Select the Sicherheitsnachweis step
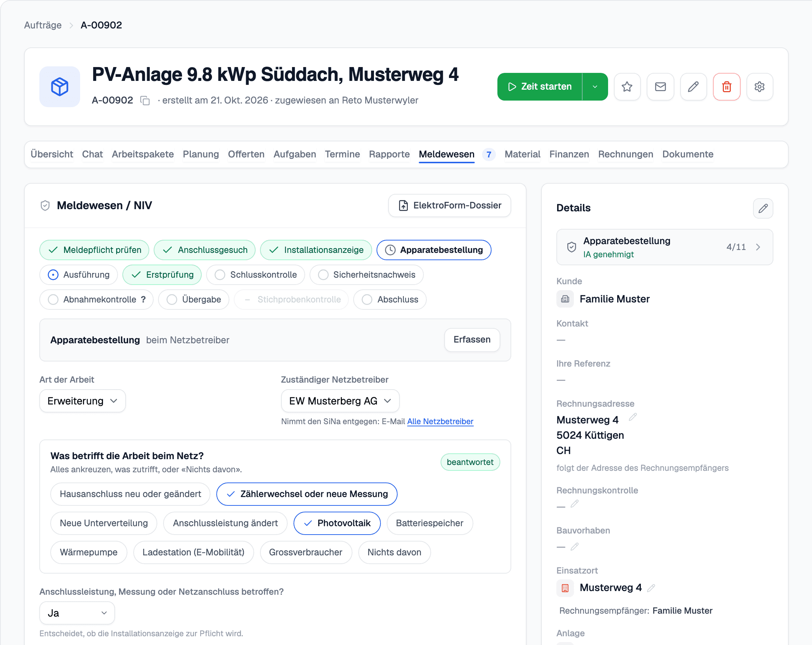Screen dimensions: 812x645 point(366,275)
